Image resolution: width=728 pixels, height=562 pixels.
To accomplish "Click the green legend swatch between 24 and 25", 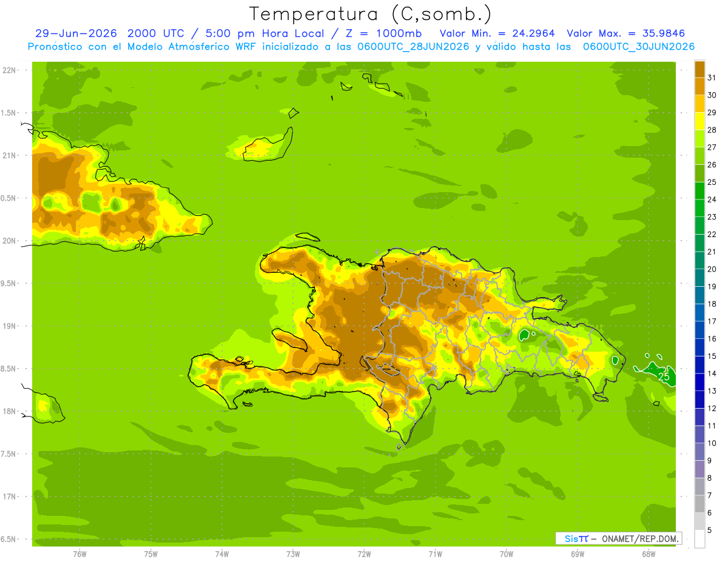I will (x=699, y=190).
